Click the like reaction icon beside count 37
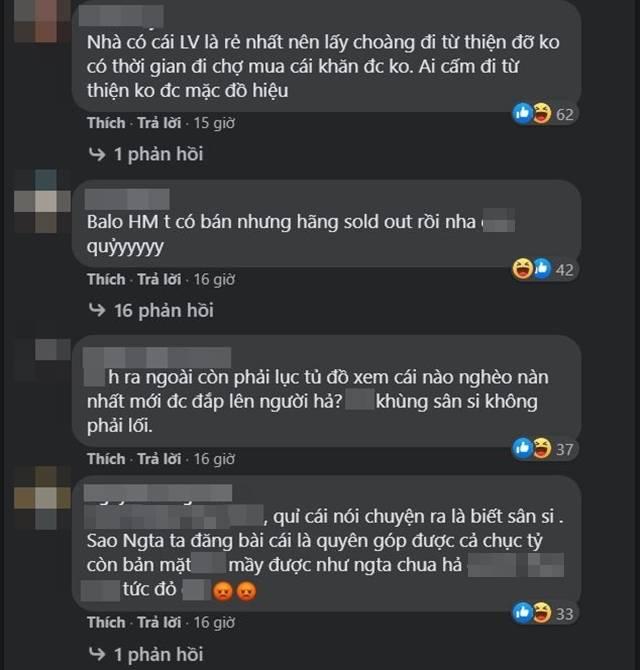 click(x=523, y=448)
